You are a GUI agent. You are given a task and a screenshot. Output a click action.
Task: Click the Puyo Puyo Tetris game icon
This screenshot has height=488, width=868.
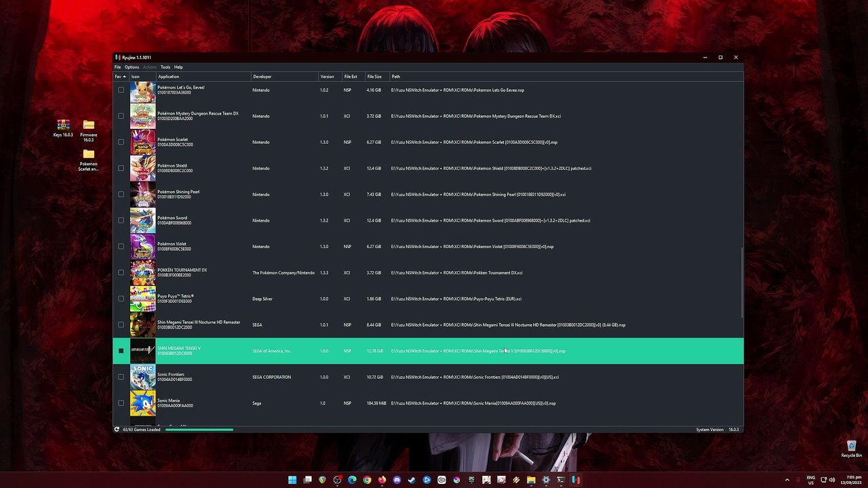[142, 299]
